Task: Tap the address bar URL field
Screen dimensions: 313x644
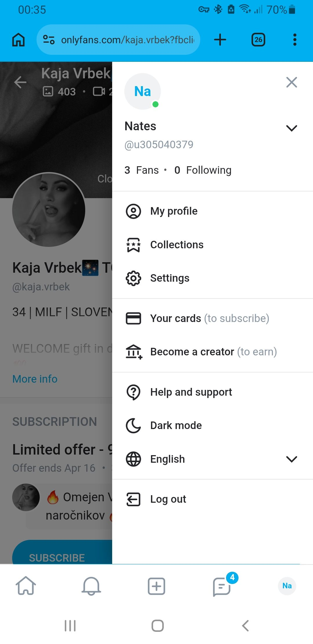Action: (x=128, y=40)
